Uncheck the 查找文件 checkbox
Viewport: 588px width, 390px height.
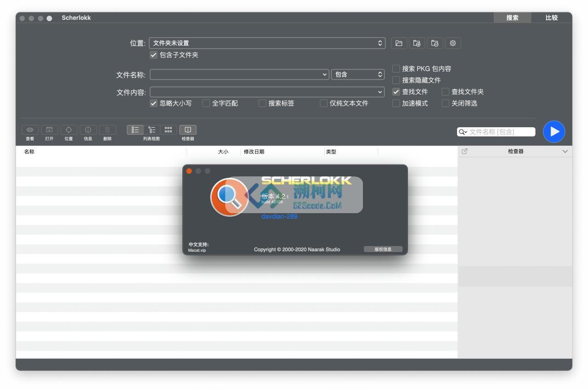[x=396, y=92]
